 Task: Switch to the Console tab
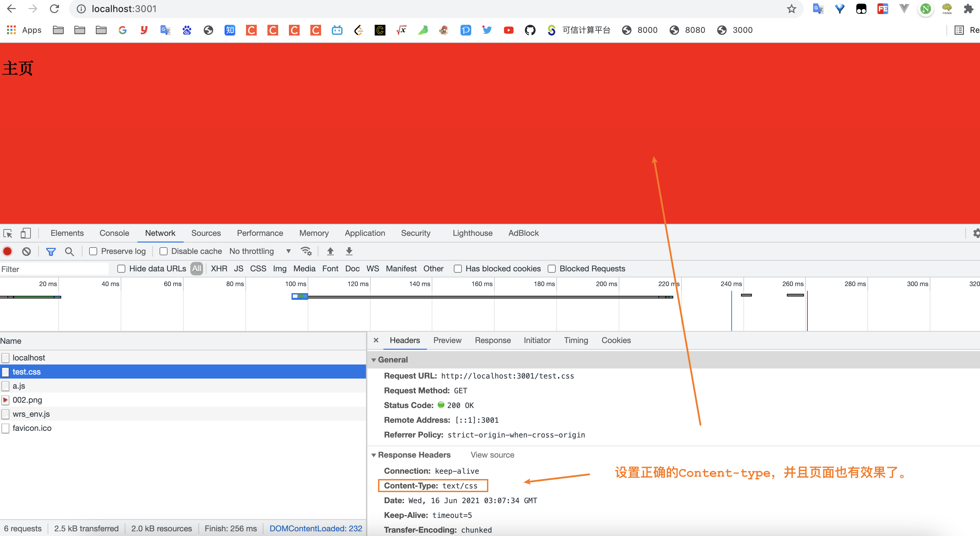tap(114, 233)
